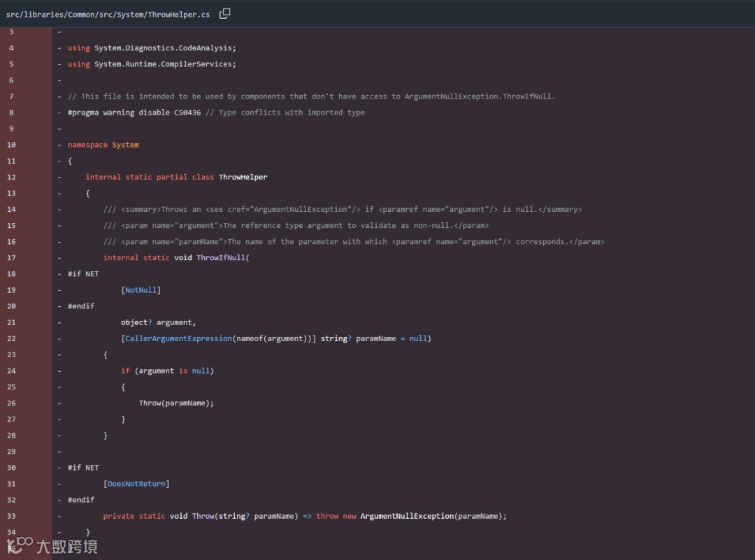Click the #endif directive on line 32

(81, 500)
